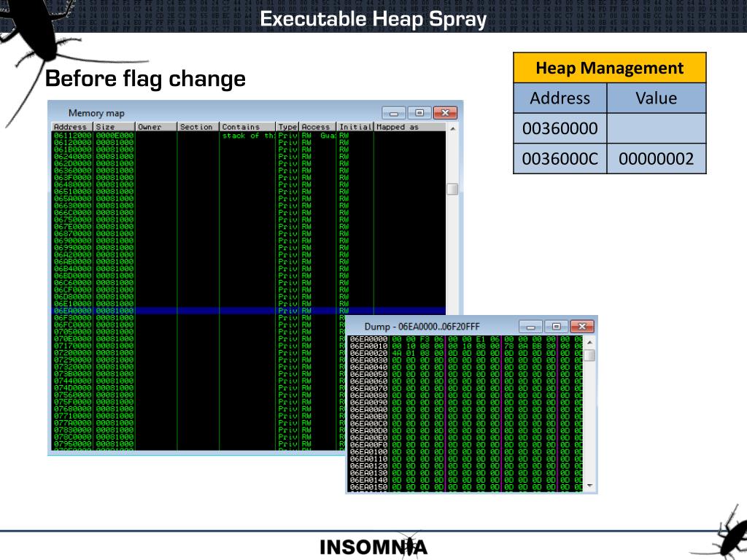Click the Initial column header

(355, 127)
